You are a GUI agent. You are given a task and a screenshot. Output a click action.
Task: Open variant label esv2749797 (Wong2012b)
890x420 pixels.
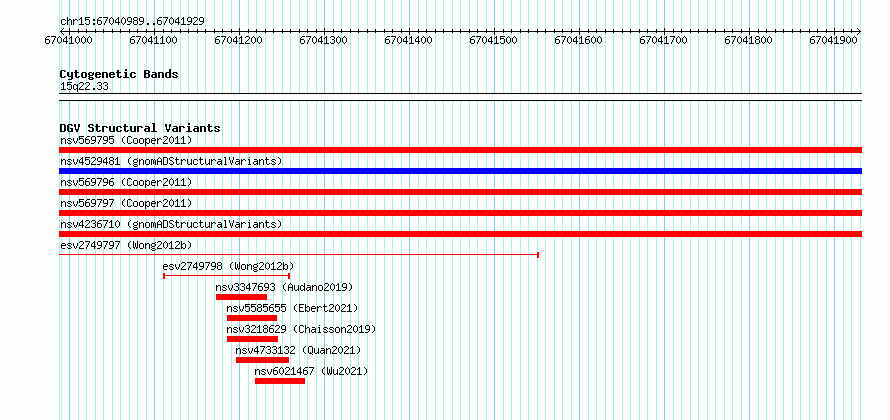[126, 245]
